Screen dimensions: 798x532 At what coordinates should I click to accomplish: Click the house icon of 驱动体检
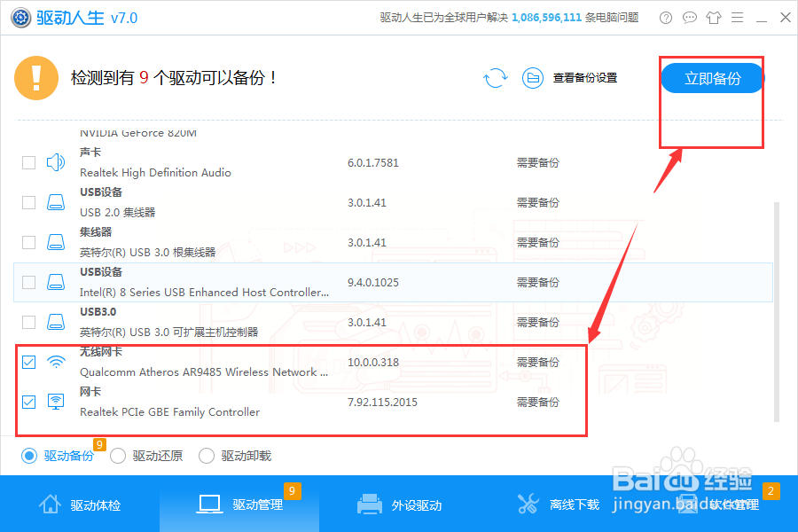pos(50,504)
